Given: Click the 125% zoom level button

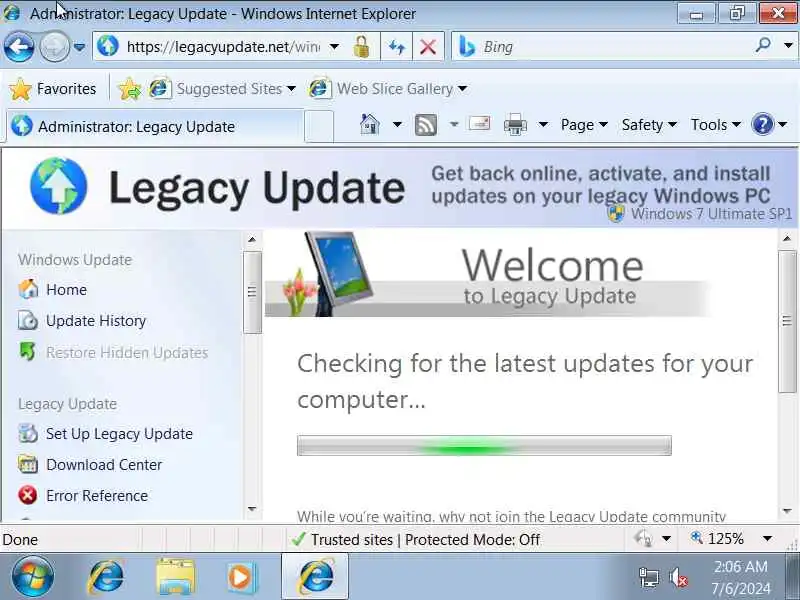Looking at the screenshot, I should click(x=719, y=539).
